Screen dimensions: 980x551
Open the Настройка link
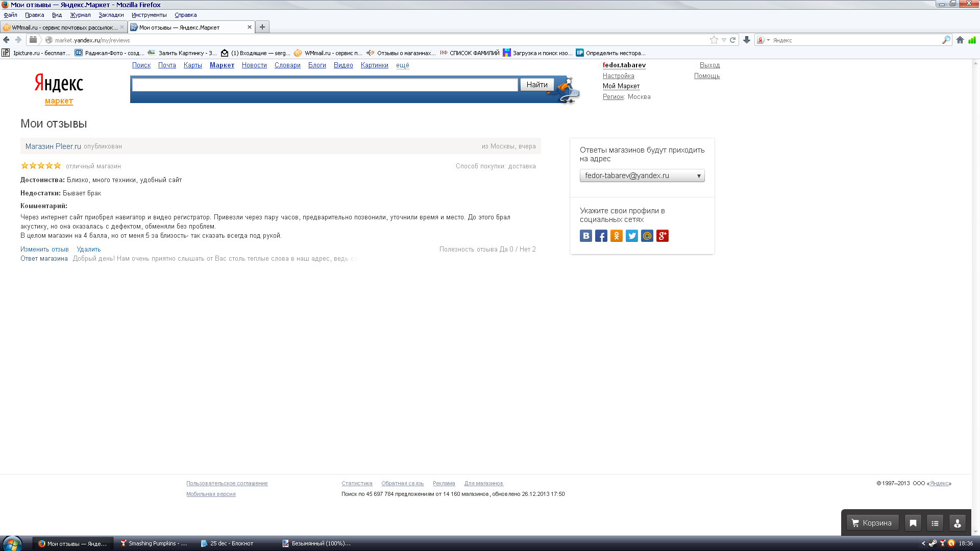[x=619, y=76]
